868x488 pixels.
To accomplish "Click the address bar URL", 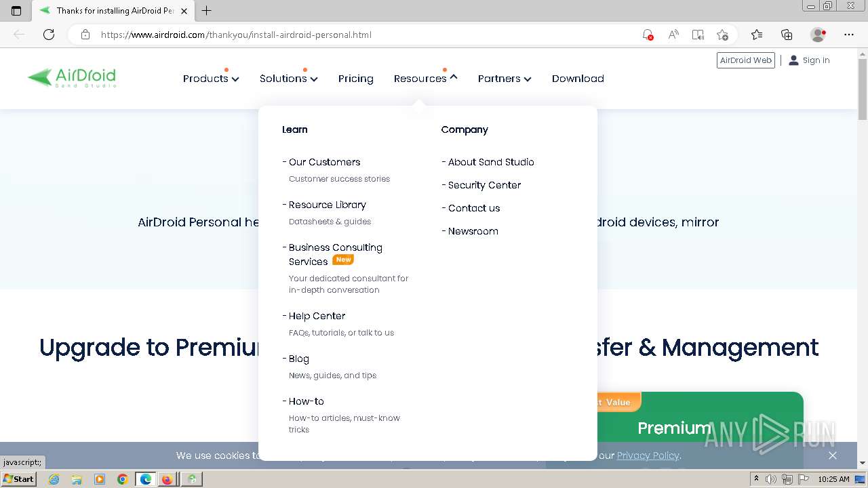I will [x=236, y=35].
